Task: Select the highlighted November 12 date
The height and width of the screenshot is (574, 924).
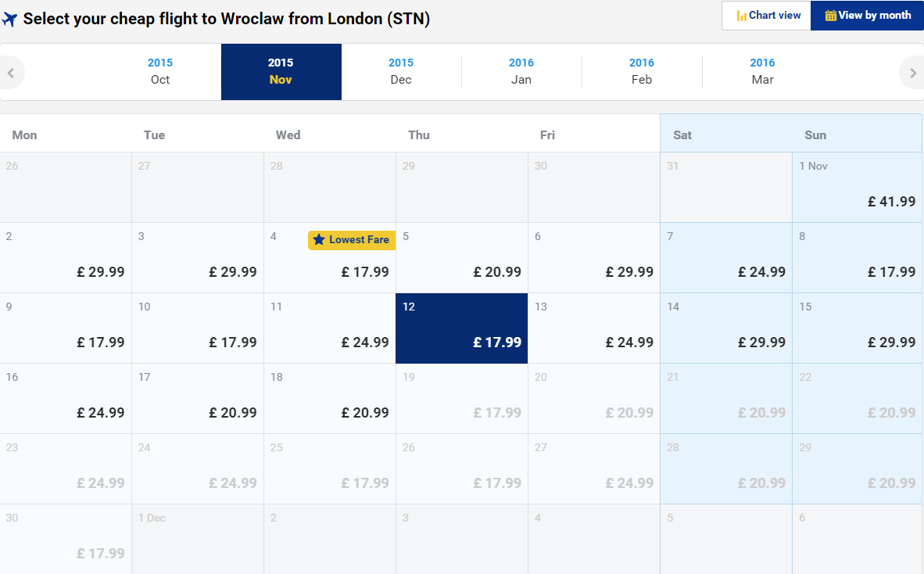Action: click(x=461, y=328)
